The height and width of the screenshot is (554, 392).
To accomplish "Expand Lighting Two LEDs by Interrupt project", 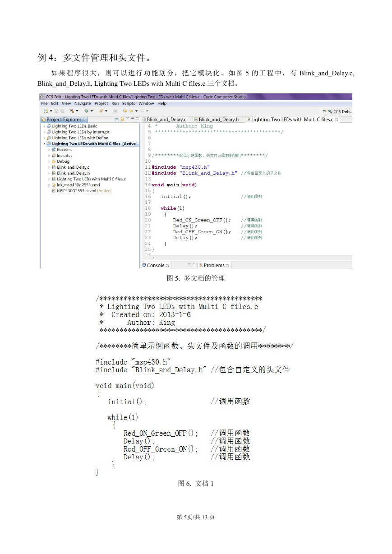I will [44, 132].
